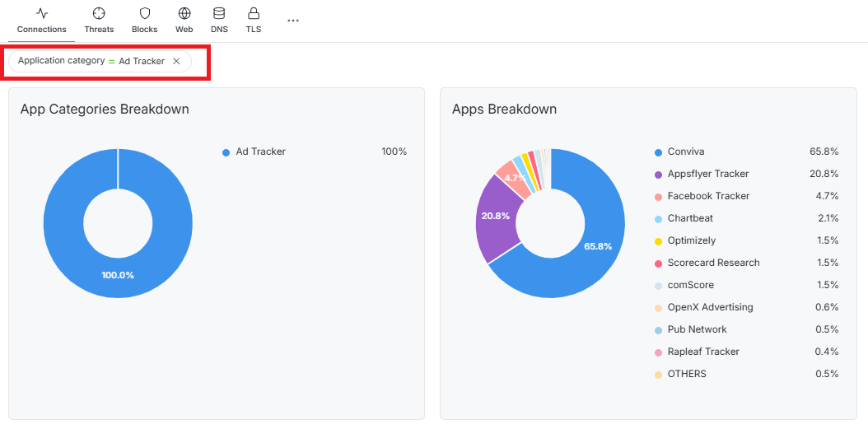This screenshot has height=429, width=868.
Task: Switch to the Threats tab
Action: click(99, 21)
